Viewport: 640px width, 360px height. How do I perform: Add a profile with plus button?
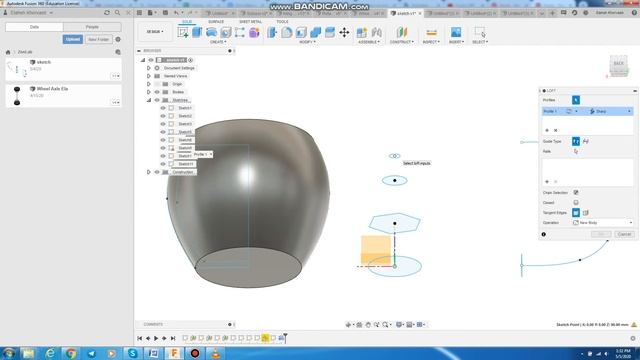click(547, 130)
